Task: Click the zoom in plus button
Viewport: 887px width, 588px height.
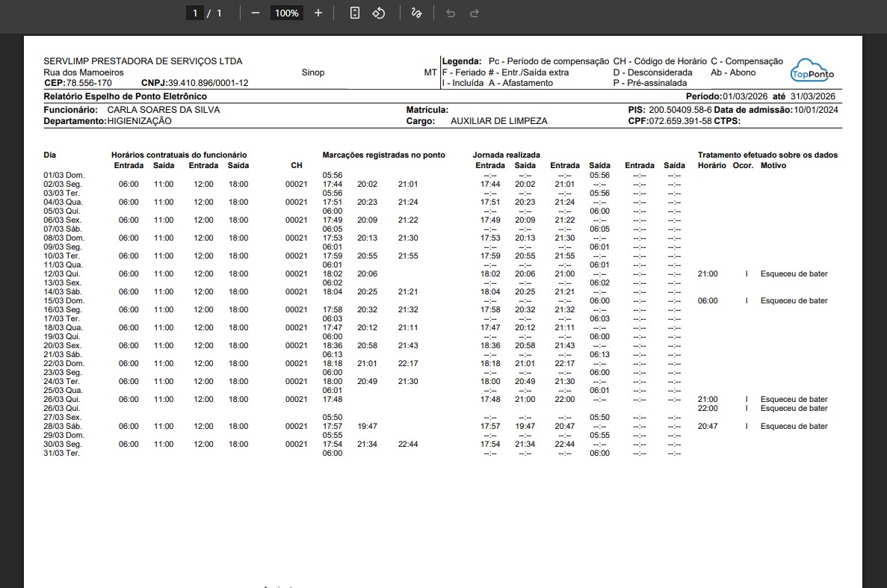Action: (x=318, y=13)
